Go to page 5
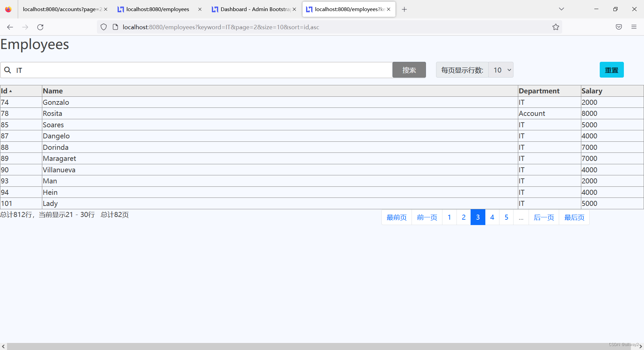644x350 pixels. point(506,217)
